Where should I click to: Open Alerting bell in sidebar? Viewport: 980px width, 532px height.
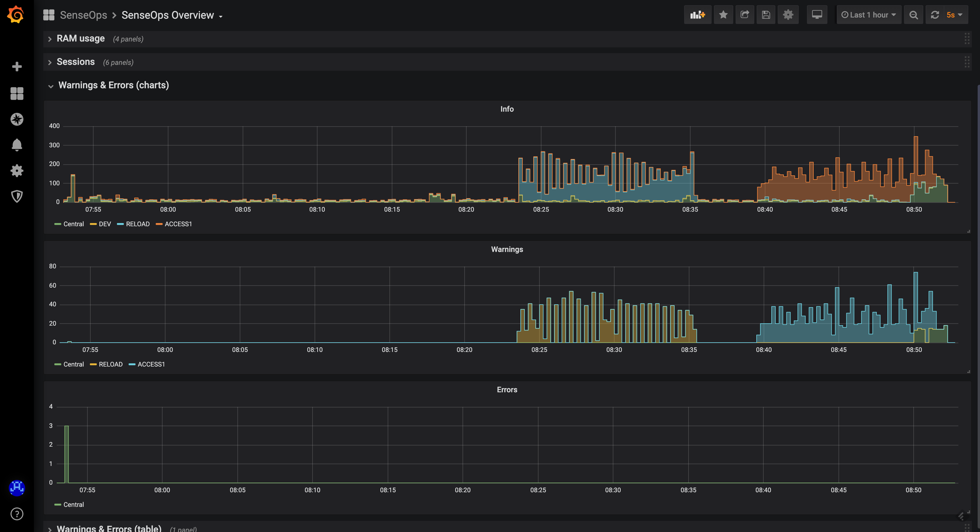pyautogui.click(x=17, y=145)
